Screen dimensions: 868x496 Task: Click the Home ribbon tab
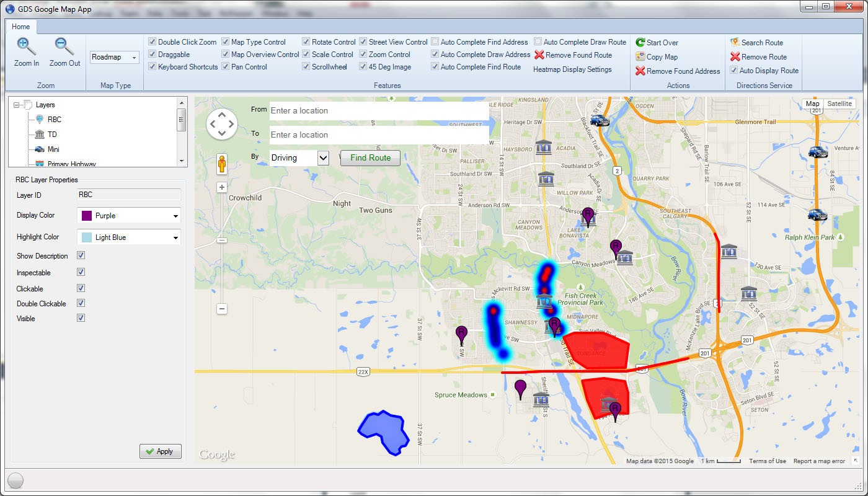pyautogui.click(x=20, y=27)
